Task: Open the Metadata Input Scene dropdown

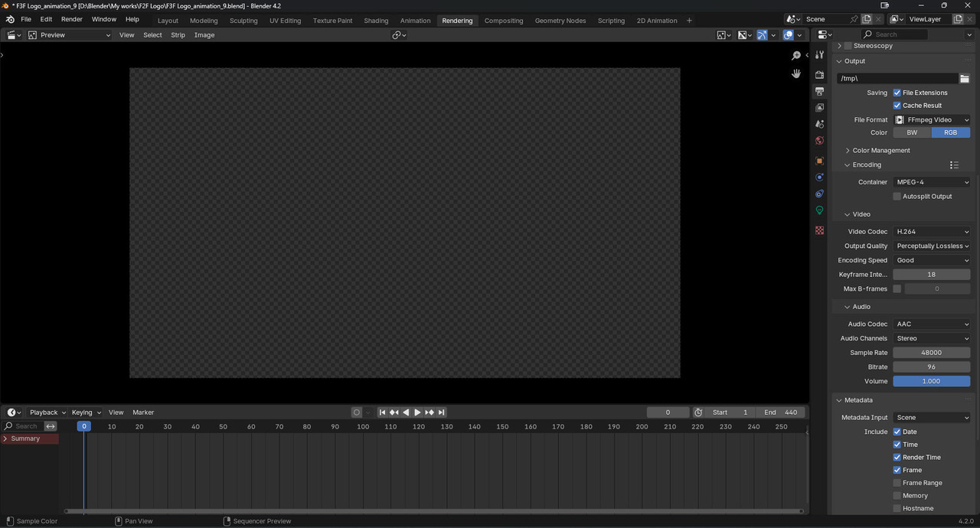Action: point(932,418)
